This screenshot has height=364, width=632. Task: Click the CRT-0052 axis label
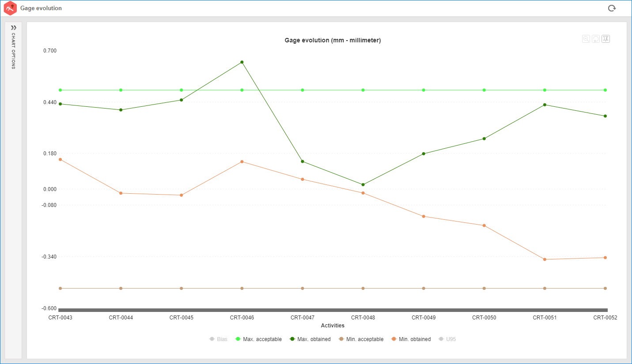click(x=605, y=318)
